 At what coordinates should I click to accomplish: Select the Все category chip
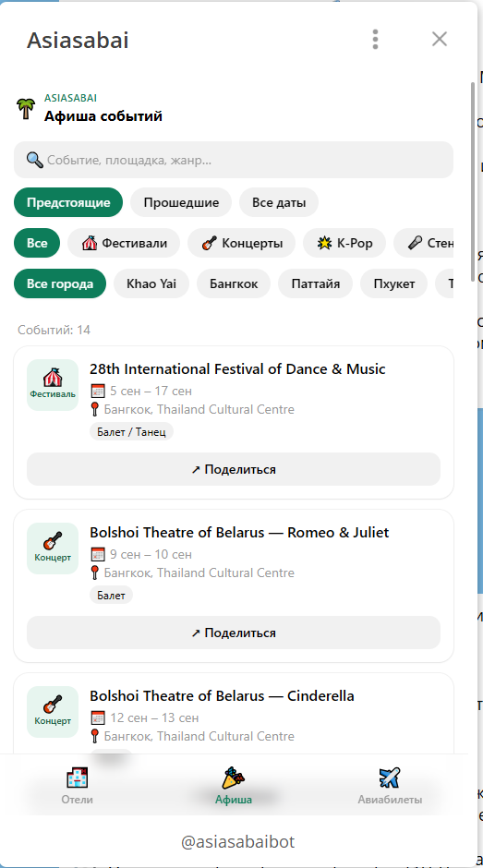pyautogui.click(x=37, y=243)
